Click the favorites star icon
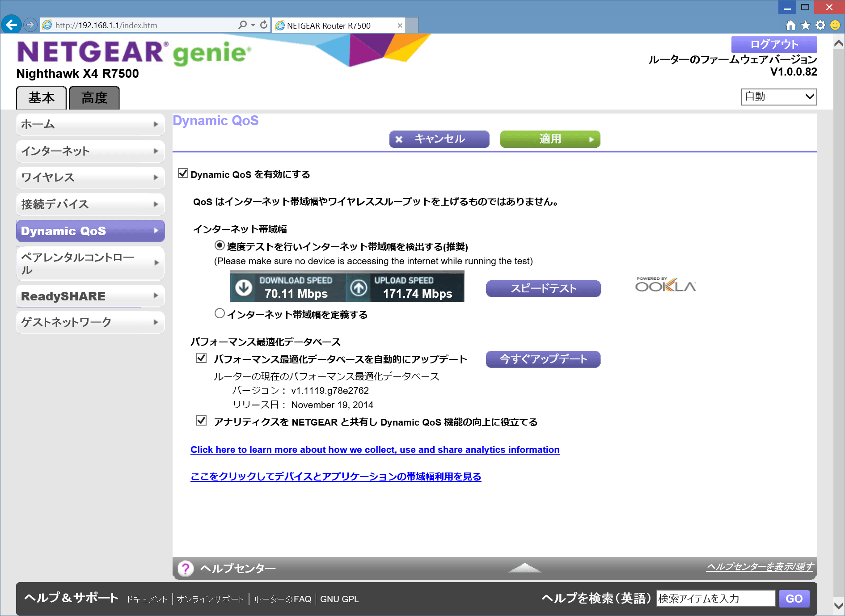Viewport: 845px width, 616px height. [x=805, y=25]
